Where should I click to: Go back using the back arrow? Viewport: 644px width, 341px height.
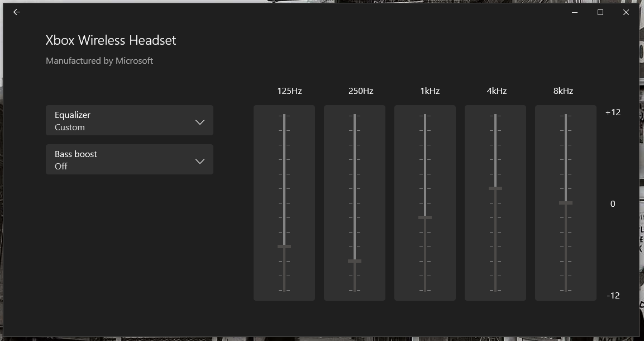tap(17, 12)
